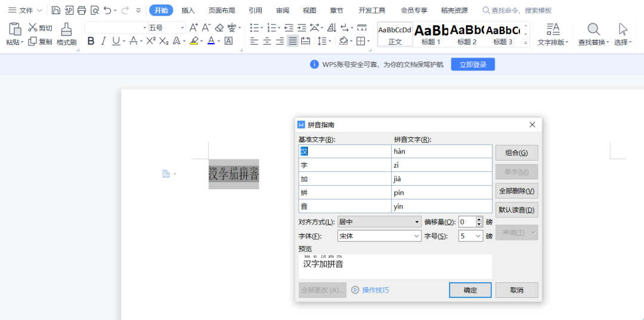Click 默认读音(D) button
This screenshot has height=320, width=644.
pos(516,210)
